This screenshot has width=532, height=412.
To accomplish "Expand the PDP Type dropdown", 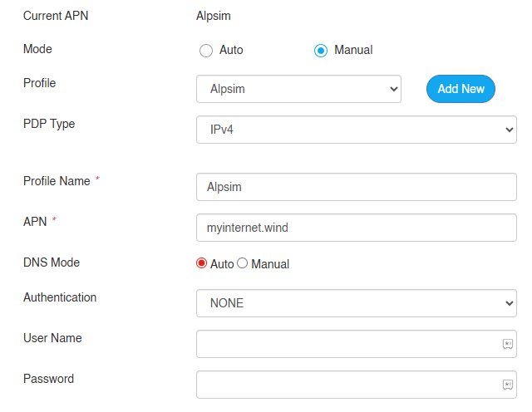I will pos(356,130).
